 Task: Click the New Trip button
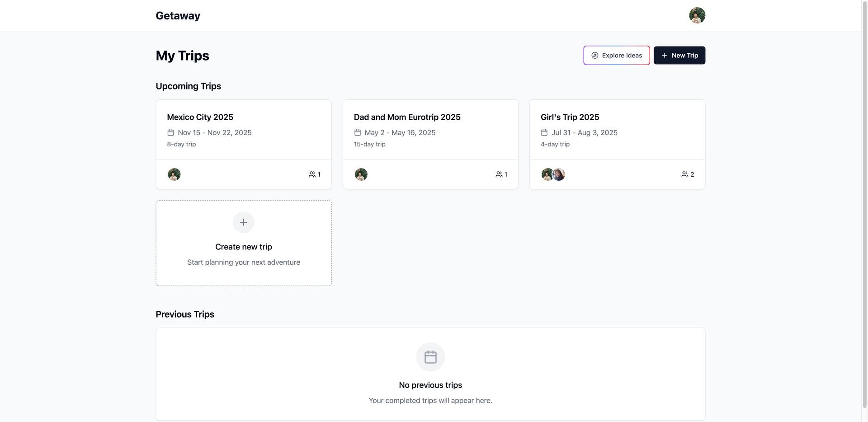tap(679, 56)
